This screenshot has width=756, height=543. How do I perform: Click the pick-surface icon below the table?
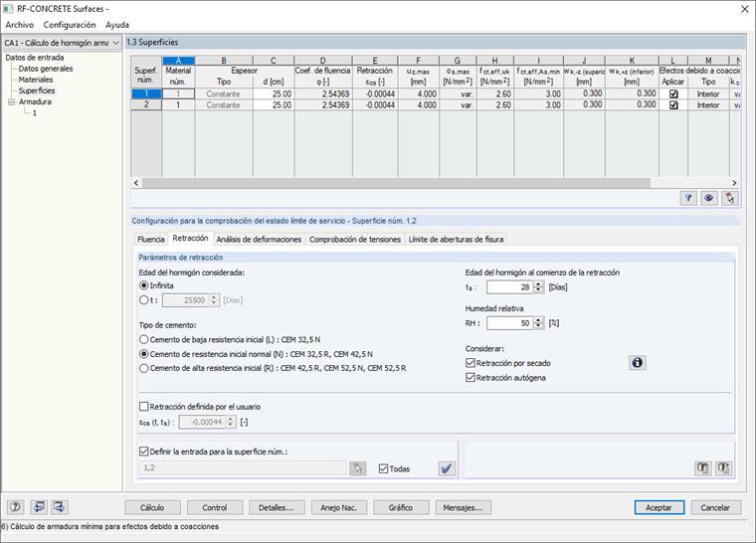coord(729,198)
